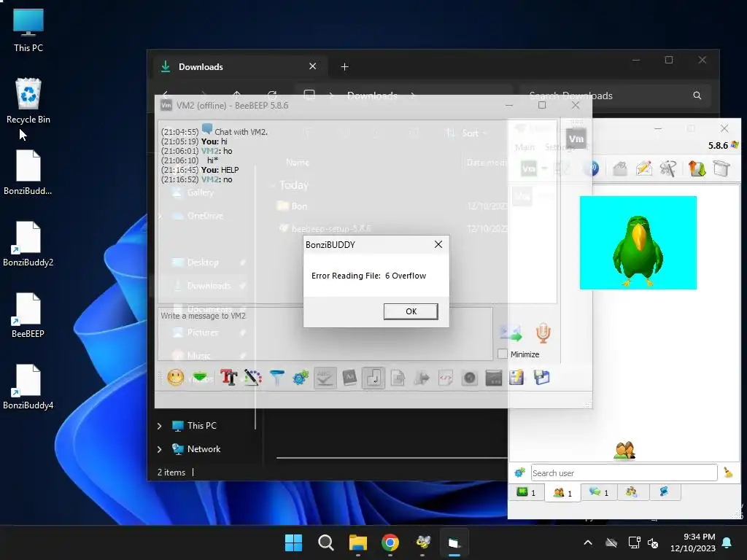Click the pencil and envelope write message icon
Viewport: 747px width, 560px height.
(x=643, y=168)
